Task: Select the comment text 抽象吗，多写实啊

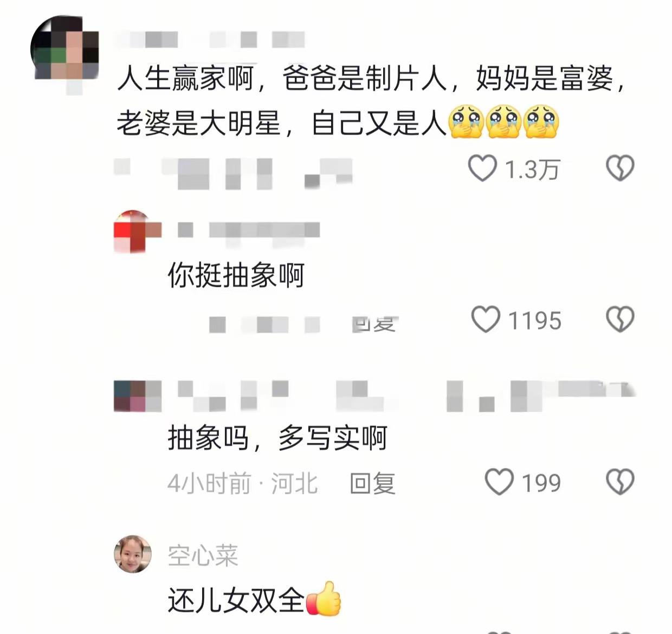Action: pos(277,438)
